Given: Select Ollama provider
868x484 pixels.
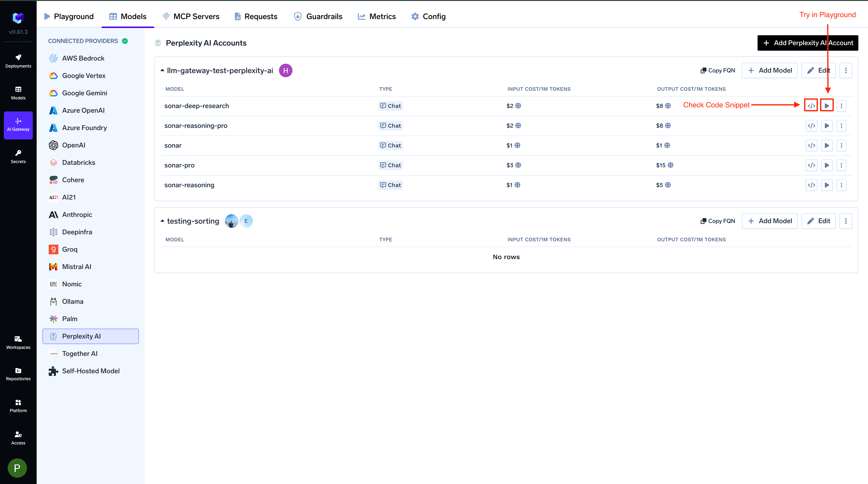Looking at the screenshot, I should pos(91,302).
